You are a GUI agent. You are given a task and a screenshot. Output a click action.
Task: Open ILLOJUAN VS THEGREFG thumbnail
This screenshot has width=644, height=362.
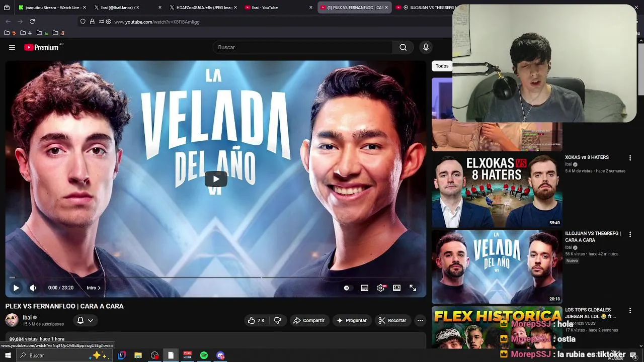(497, 267)
